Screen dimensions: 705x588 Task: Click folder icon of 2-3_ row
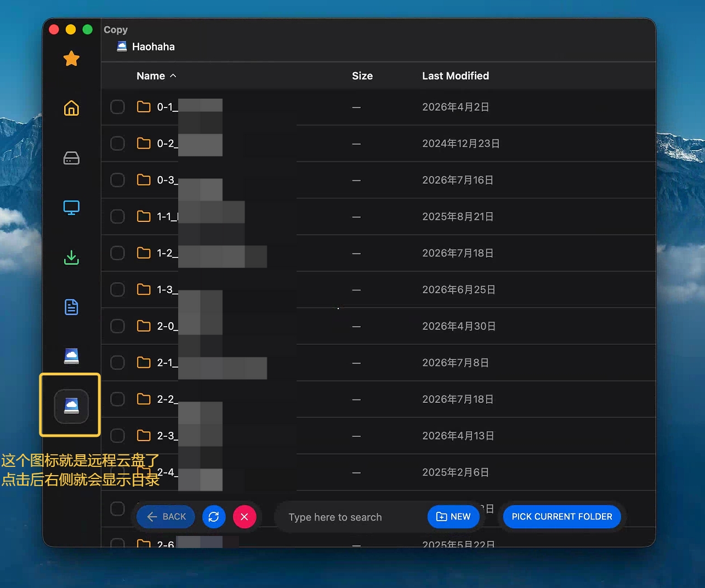pos(144,436)
